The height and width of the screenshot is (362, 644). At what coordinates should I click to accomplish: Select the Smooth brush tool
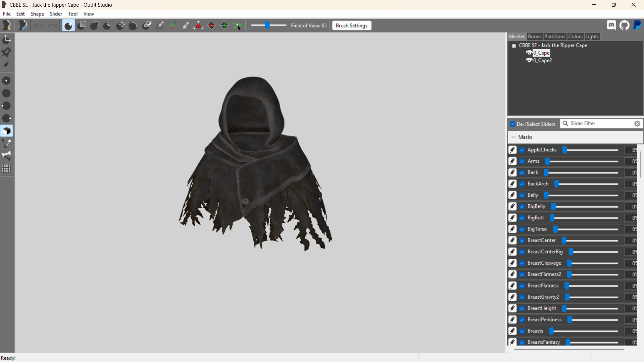coord(133,25)
